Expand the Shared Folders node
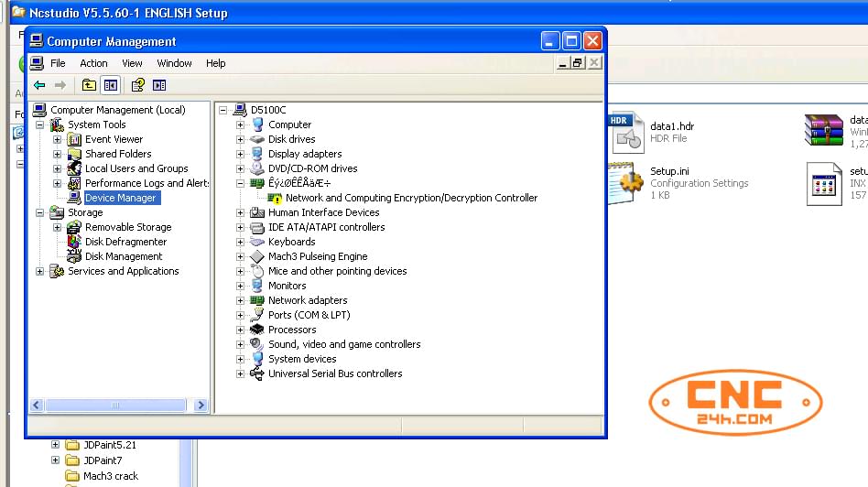868x487 pixels. (x=57, y=154)
